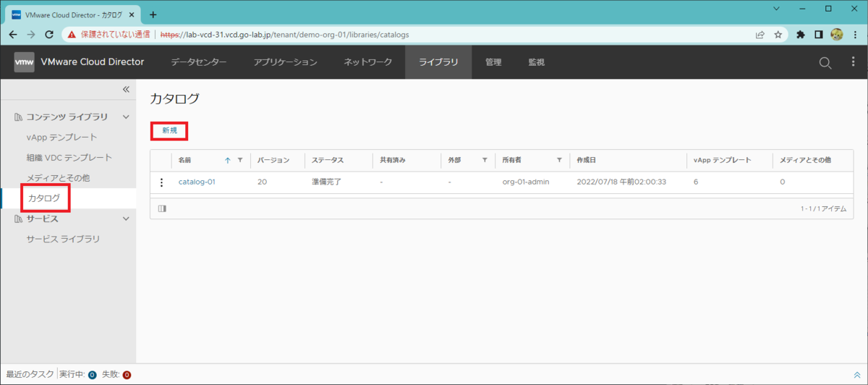Select カタログ in sidebar
The height and width of the screenshot is (385, 868).
(x=45, y=198)
